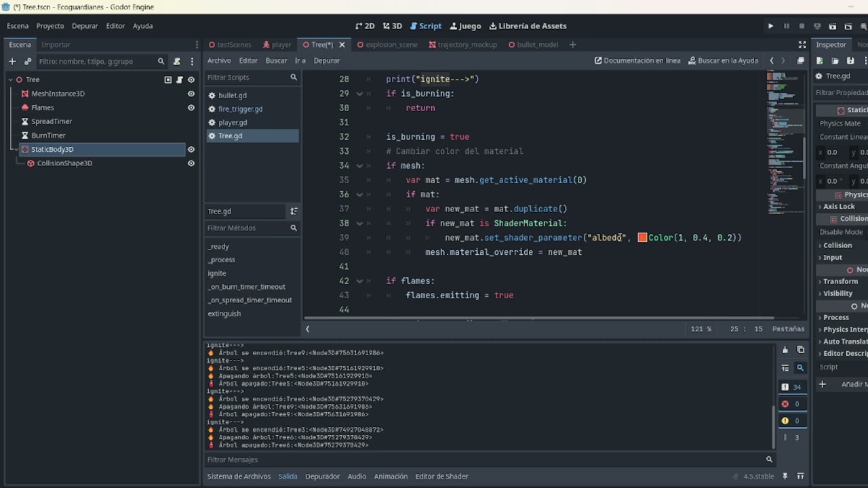The image size is (868, 488).
Task: Open the Importar dock tab
Action: point(56,45)
